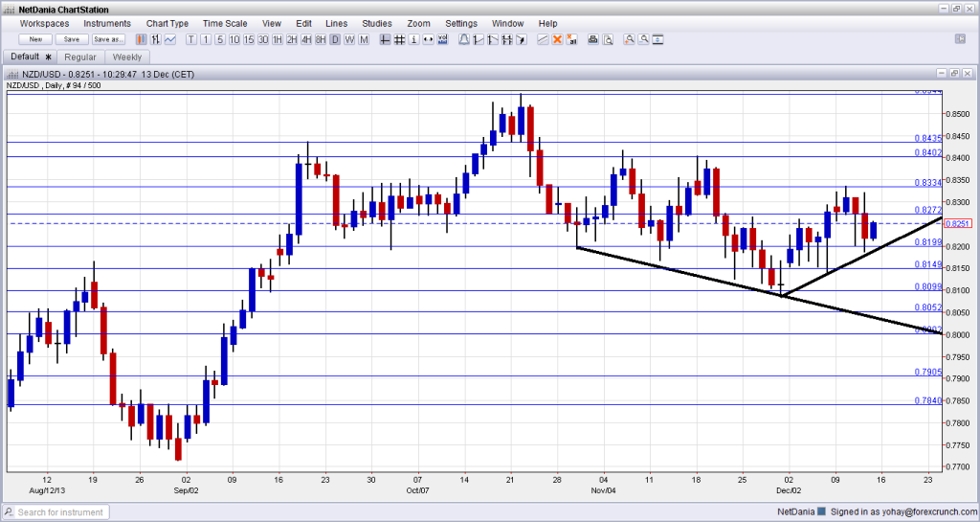Viewport: 980px width, 522px height.
Task: Select the arrow marker drawing tool
Action: tap(522, 39)
